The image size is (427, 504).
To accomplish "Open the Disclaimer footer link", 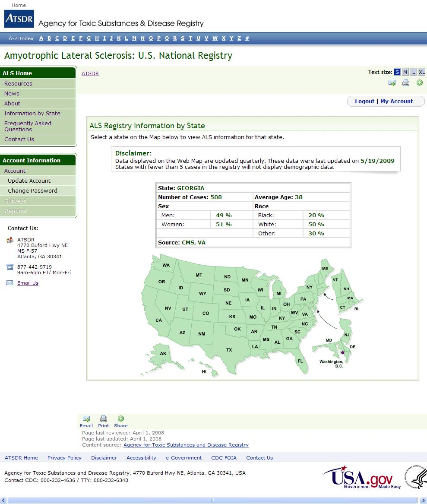I will (x=104, y=458).
